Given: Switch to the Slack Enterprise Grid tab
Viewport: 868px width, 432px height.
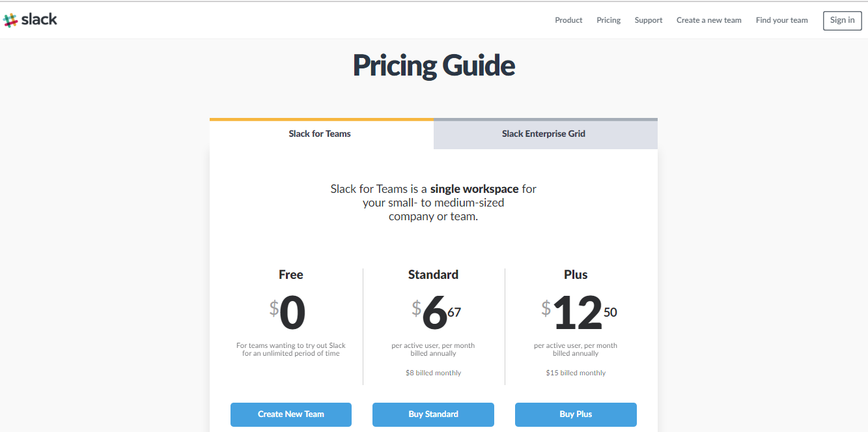Looking at the screenshot, I should (544, 134).
